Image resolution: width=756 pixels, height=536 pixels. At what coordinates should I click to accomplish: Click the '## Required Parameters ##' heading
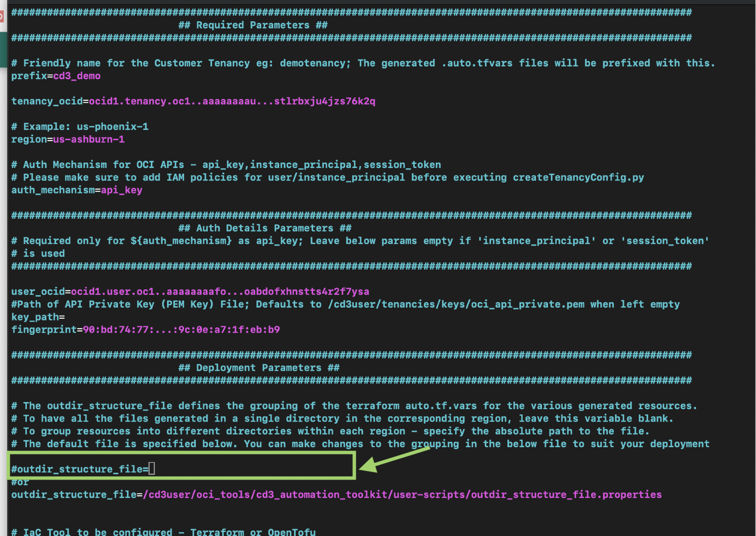click(x=253, y=25)
